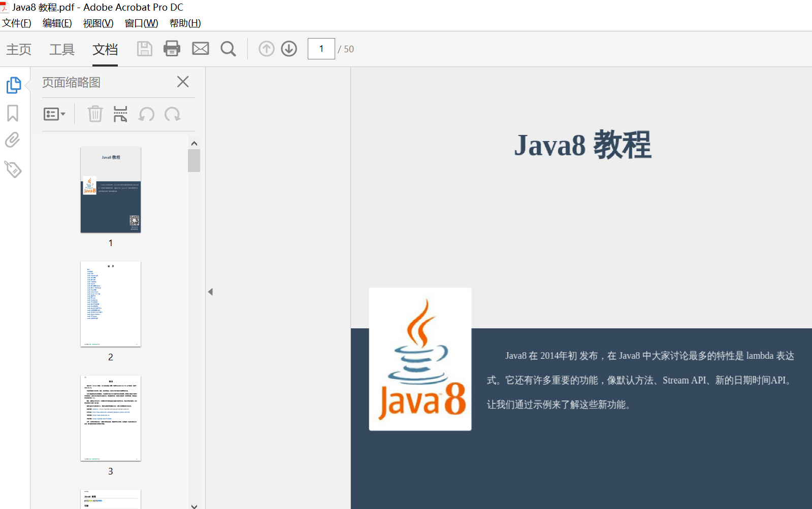
Task: Select the partially visible page 4 thumbnail
Action: 111,499
